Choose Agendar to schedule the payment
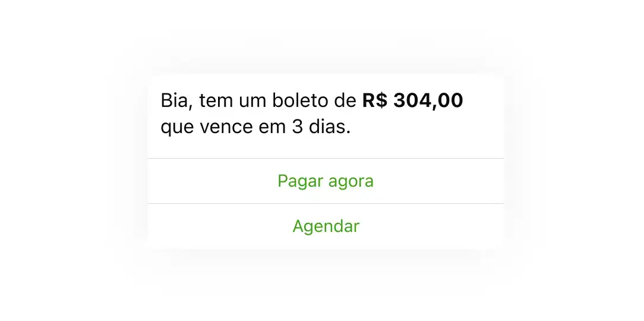The height and width of the screenshot is (321, 644). point(326,226)
